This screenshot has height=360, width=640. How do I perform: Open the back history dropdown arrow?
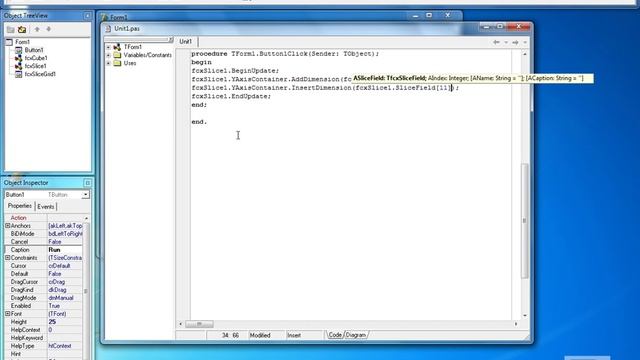[506, 42]
